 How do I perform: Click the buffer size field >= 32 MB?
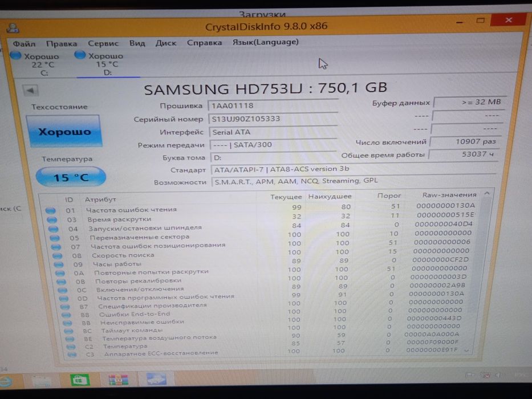tap(470, 102)
